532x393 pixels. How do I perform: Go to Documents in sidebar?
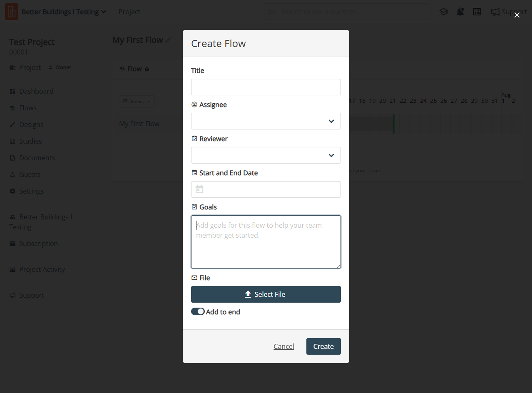tap(32, 158)
